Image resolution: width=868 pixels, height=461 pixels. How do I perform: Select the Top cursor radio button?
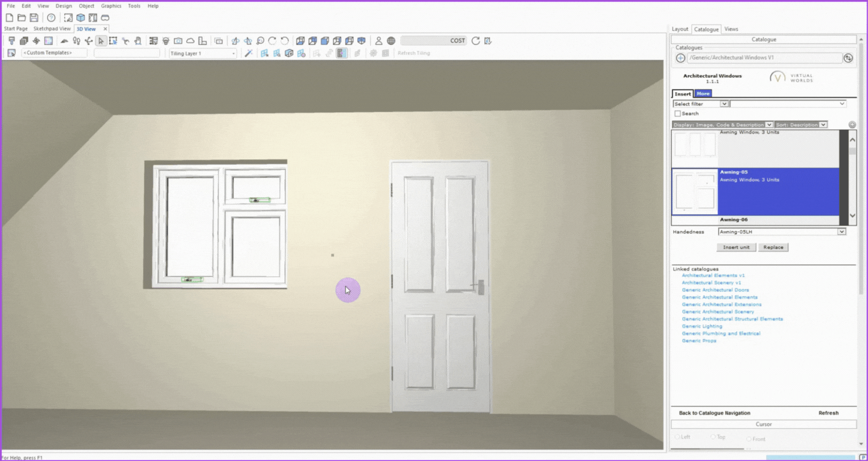713,437
